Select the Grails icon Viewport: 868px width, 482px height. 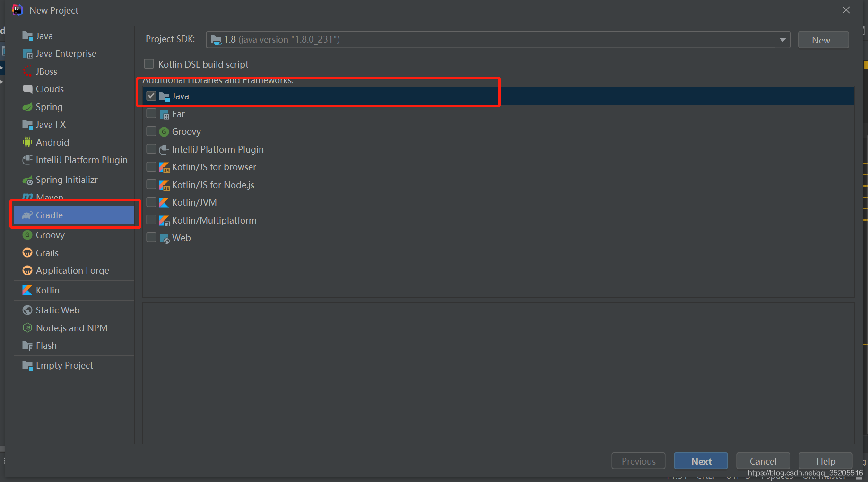[27, 253]
